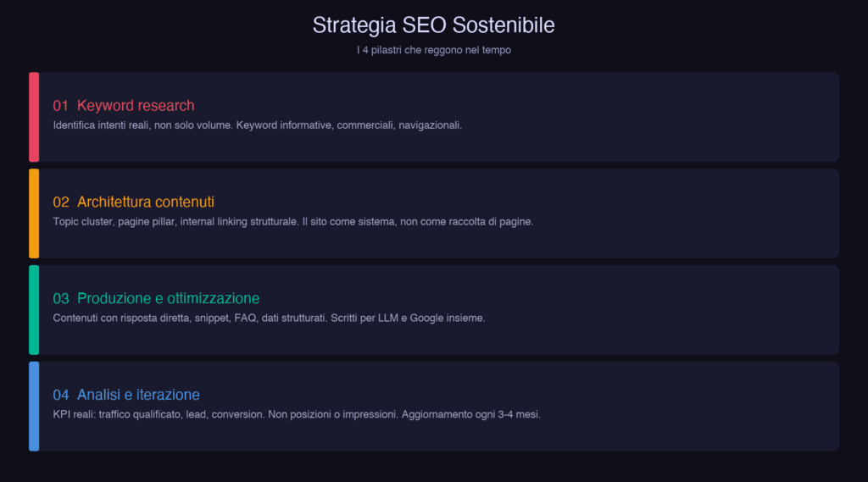Select the '01 Keyword research' heading
The width and height of the screenshot is (868, 482).
pyautogui.click(x=124, y=105)
